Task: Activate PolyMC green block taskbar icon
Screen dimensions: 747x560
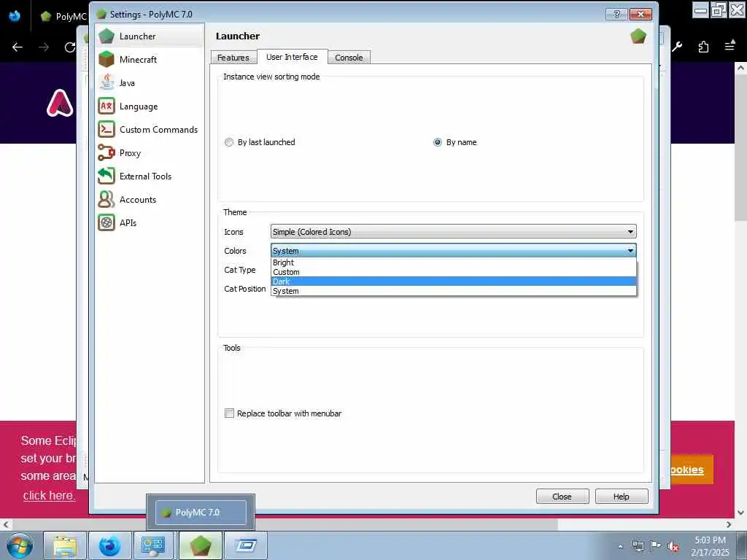Action: coord(200,545)
